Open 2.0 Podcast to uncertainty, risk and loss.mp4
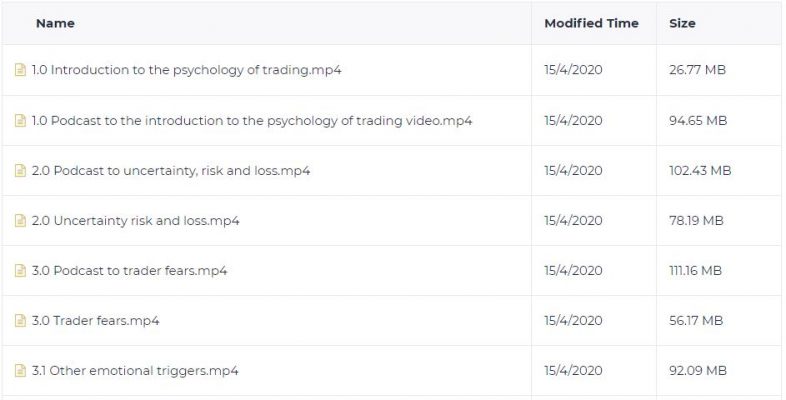Image resolution: width=786 pixels, height=400 pixels. (171, 170)
